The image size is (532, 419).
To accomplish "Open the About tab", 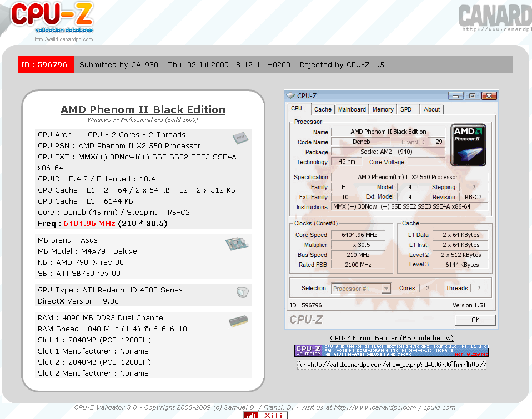I will point(431,109).
